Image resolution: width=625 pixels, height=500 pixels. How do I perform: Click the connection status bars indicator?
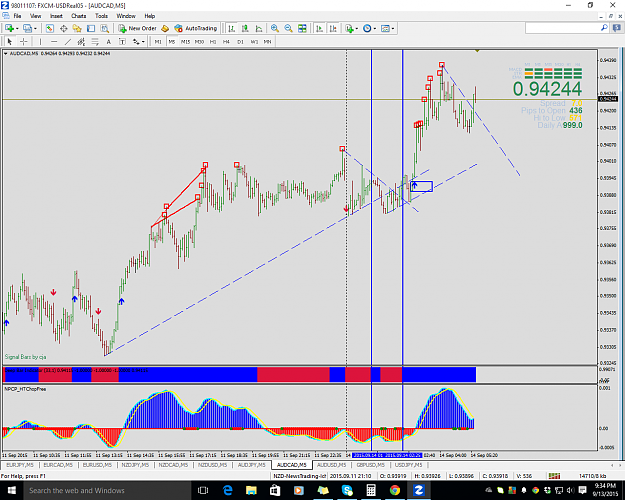pyautogui.click(x=554, y=476)
